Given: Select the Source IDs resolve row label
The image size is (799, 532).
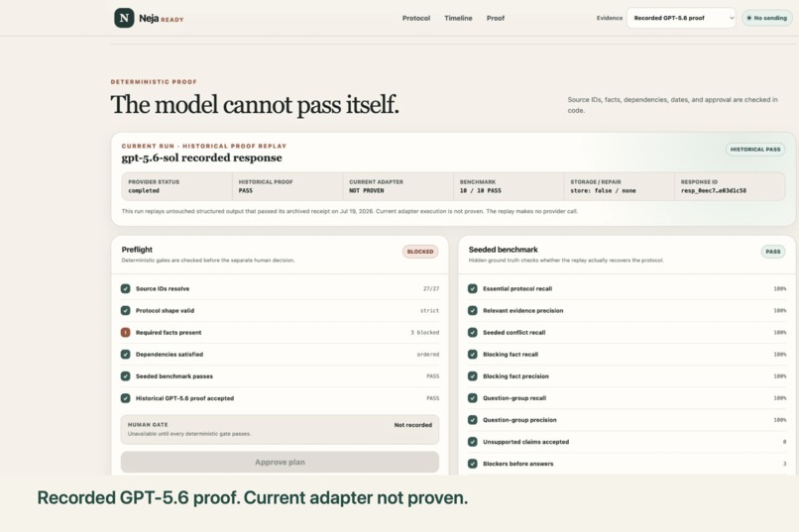Looking at the screenshot, I should coord(163,288).
